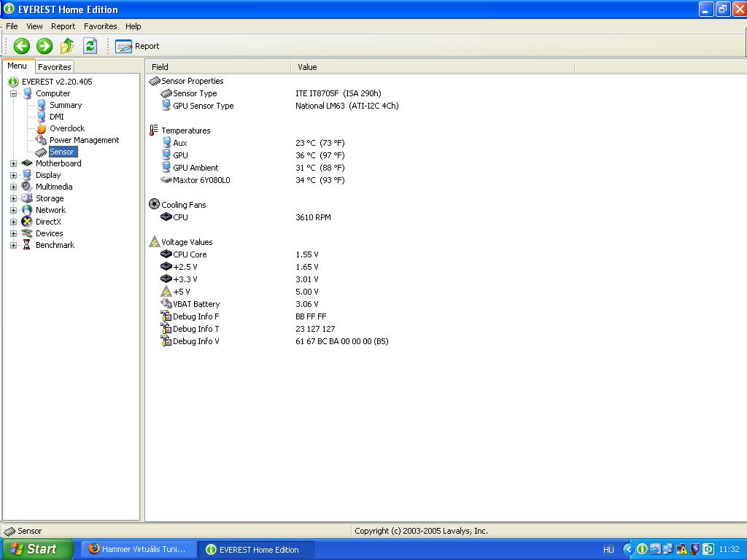The height and width of the screenshot is (560, 747).
Task: Click the Maxtor 6Y080L0 hard drive icon
Action: [x=166, y=180]
